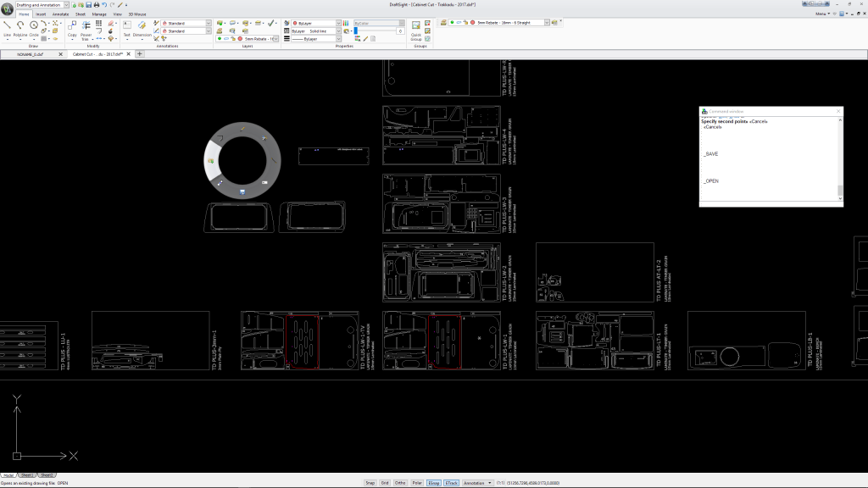Close the NONAME_0.dxf document tab
This screenshot has height=488, width=868.
coord(60,53)
